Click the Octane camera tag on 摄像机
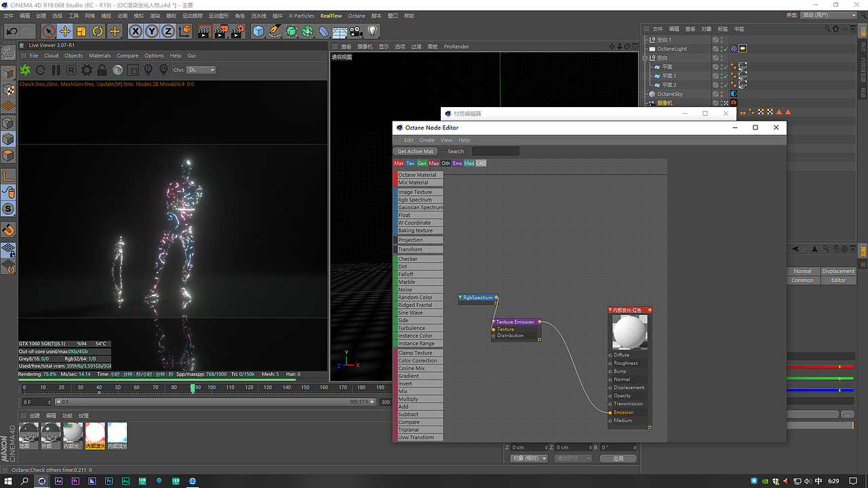Image resolution: width=868 pixels, height=488 pixels. [734, 103]
